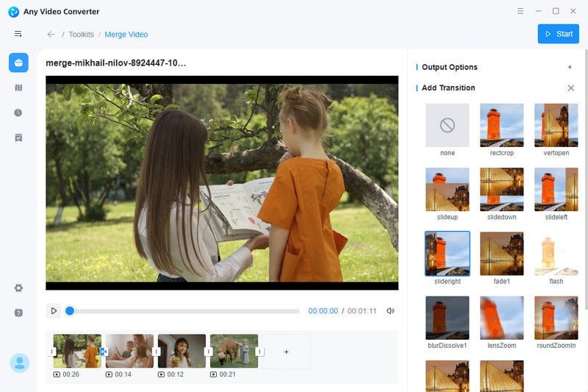Click the 00:00:00 current time text

(323, 311)
